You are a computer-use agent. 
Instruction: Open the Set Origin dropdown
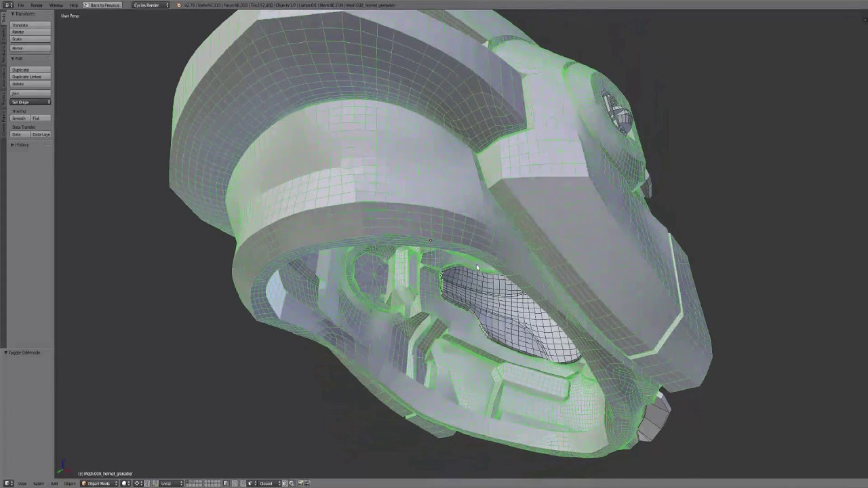[x=31, y=102]
